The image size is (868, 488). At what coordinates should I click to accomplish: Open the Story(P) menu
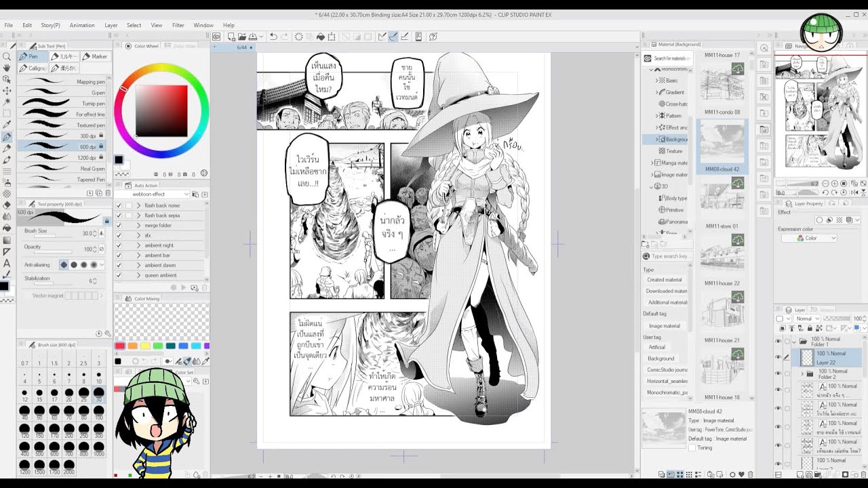coord(50,25)
